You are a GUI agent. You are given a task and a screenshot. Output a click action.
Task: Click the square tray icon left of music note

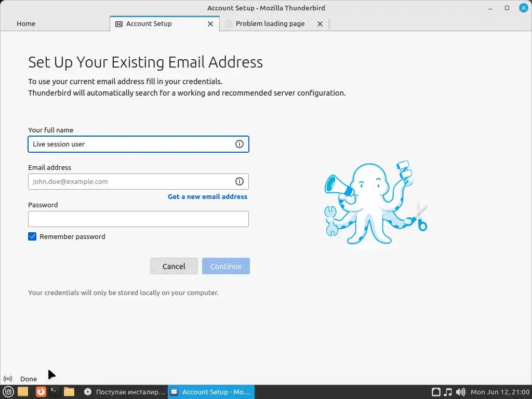coord(436,392)
